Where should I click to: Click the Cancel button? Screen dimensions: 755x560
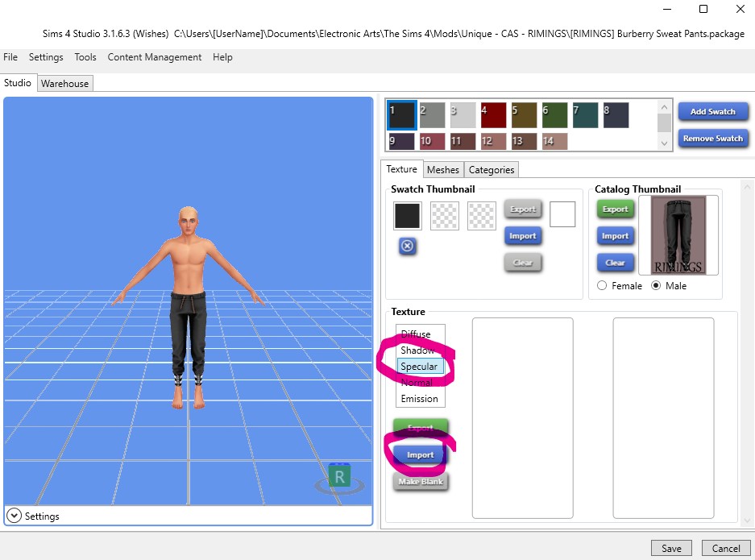726,548
